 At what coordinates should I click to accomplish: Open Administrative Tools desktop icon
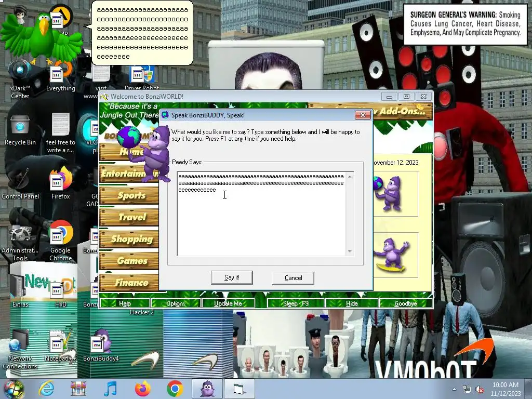click(x=20, y=243)
